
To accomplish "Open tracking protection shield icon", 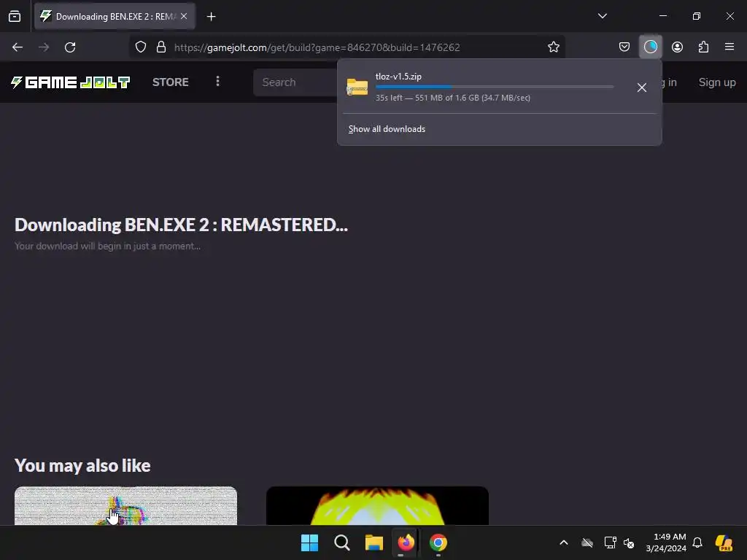I will click(141, 47).
